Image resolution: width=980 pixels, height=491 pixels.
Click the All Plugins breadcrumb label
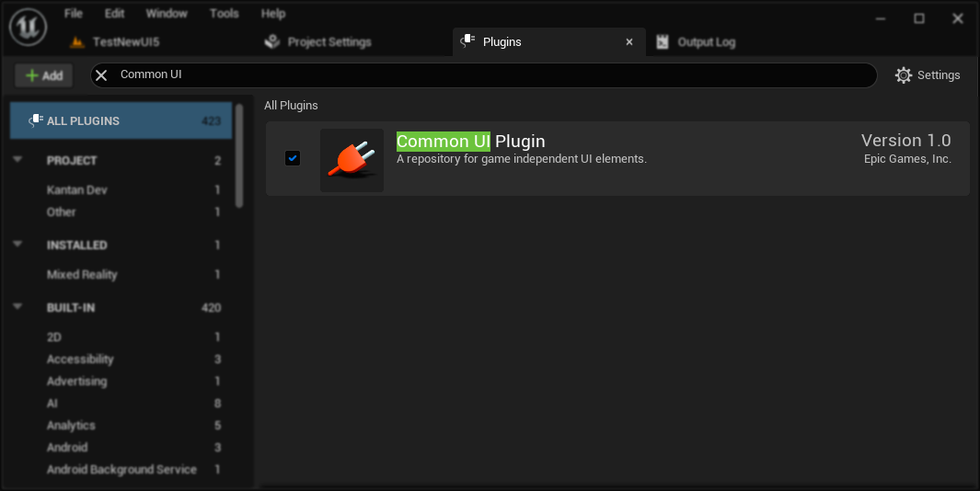[x=291, y=106]
